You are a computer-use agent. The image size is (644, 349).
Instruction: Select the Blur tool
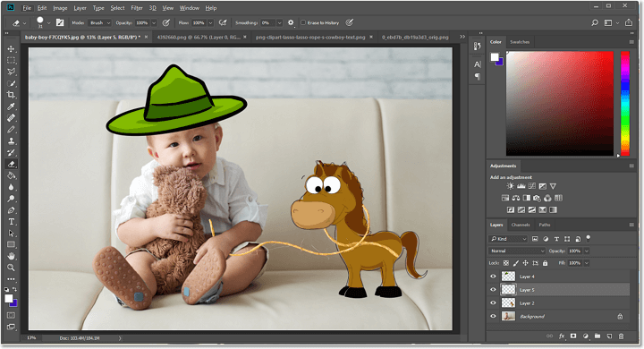(x=11, y=187)
